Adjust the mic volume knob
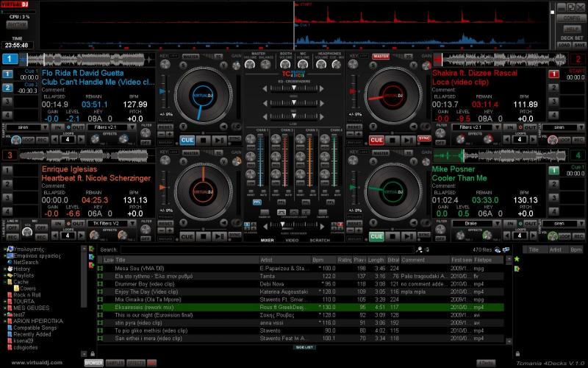The height and width of the screenshot is (368, 588). [x=303, y=65]
